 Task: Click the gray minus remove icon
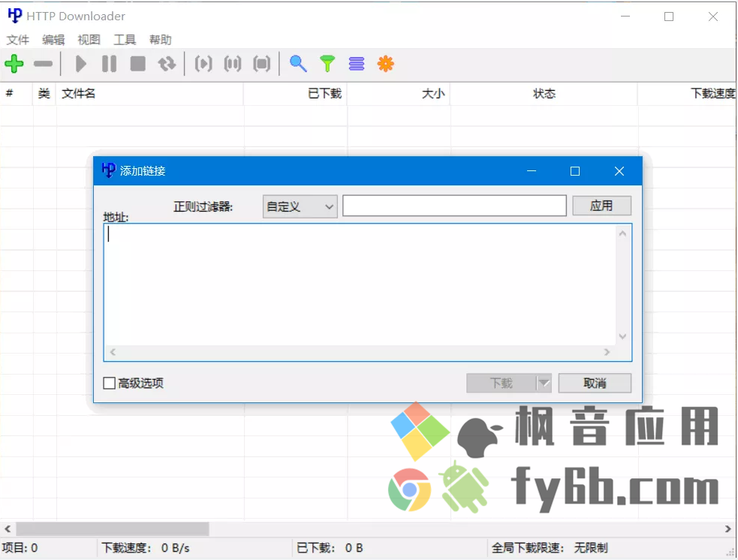43,64
